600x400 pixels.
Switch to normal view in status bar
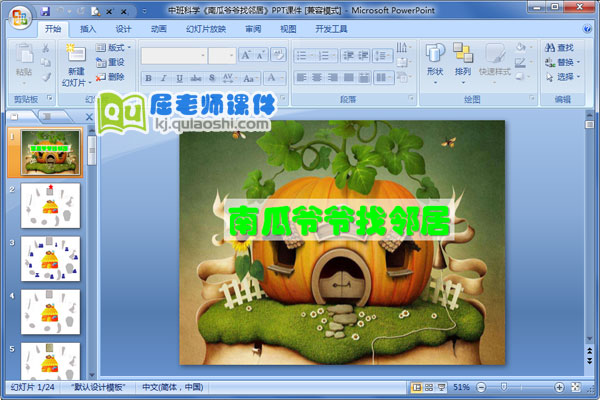pyautogui.click(x=416, y=387)
